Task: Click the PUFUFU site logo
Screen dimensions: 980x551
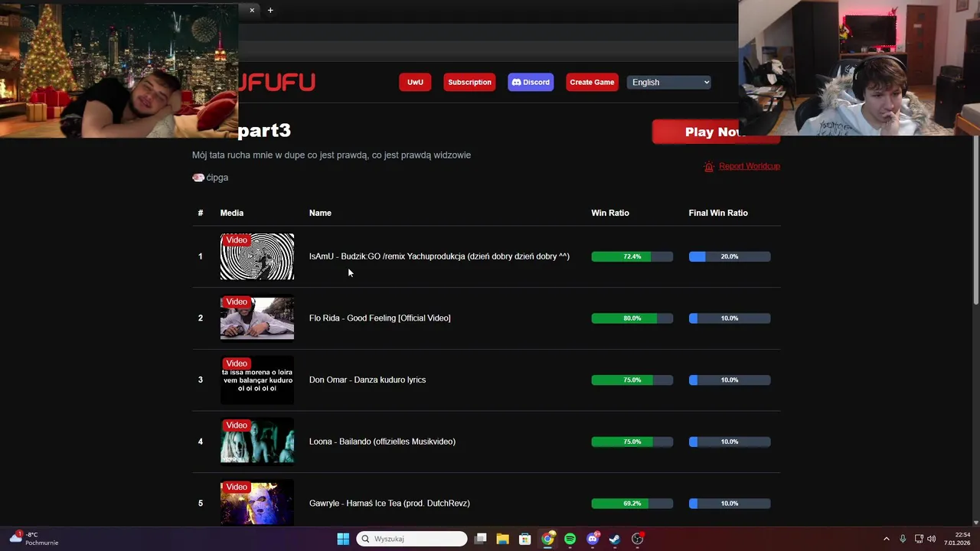Action: tap(277, 82)
